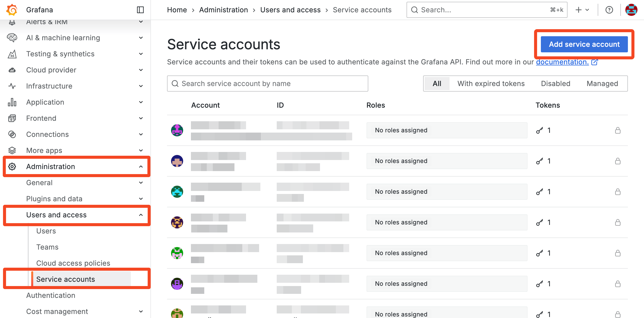Screen dimensions: 644x318
Task: Click the first service account's avatar
Action: pyautogui.click(x=177, y=130)
